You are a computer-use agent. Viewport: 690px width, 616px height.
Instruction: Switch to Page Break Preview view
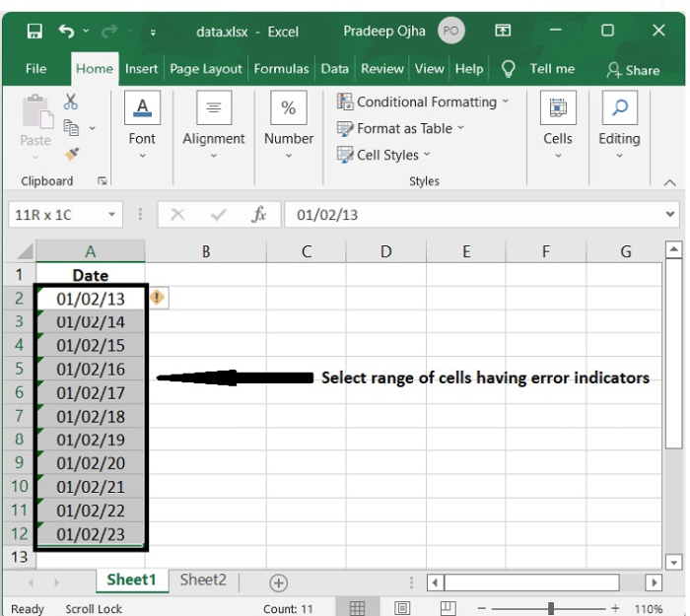coord(448,608)
